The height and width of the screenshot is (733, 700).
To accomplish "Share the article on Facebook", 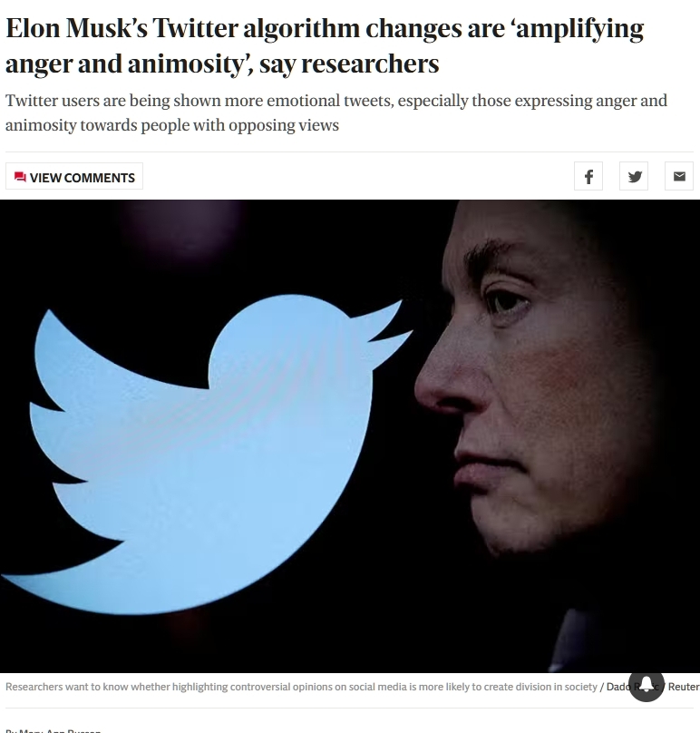I will coord(588,176).
